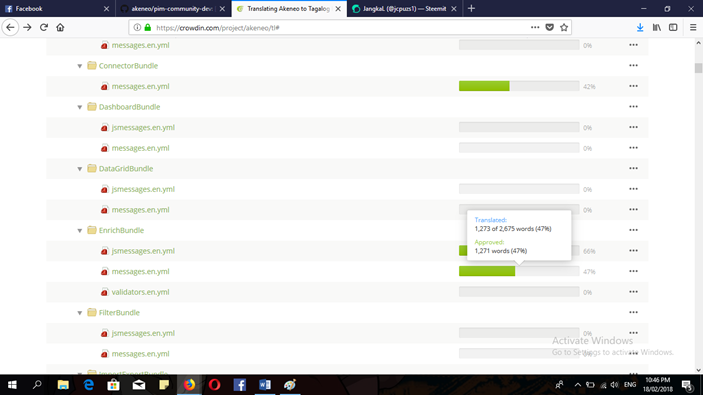The image size is (703, 395).
Task: Click EnrichBundle messages.en.yml 47% progress bar
Action: point(519,271)
